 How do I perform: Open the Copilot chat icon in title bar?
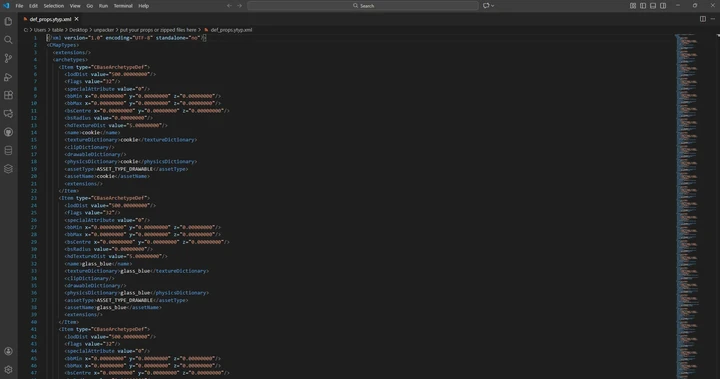point(486,6)
